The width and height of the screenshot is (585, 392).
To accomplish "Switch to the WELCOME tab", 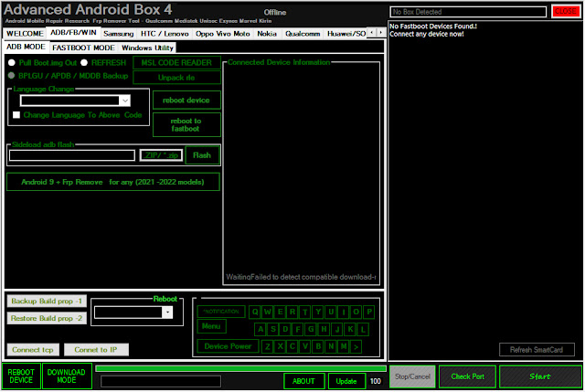I will coord(25,34).
